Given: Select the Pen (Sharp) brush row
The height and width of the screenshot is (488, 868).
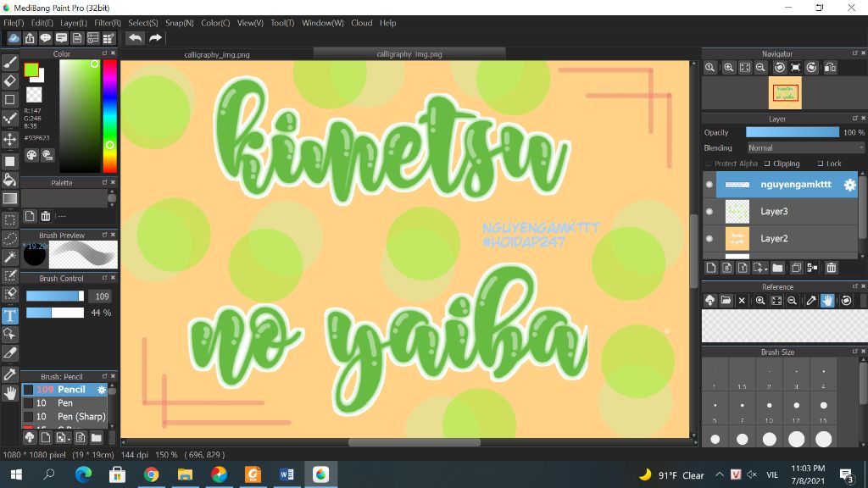Looking at the screenshot, I should [64, 417].
